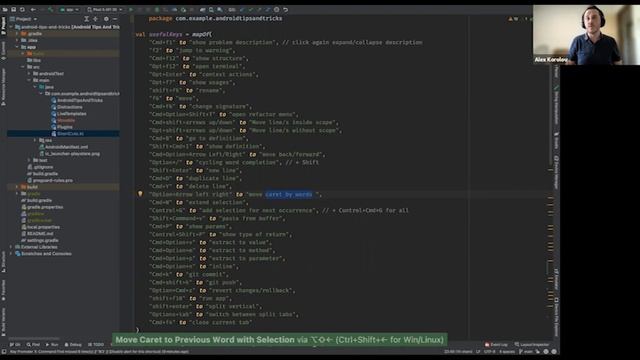Click the main Git branch widget

[526, 351]
